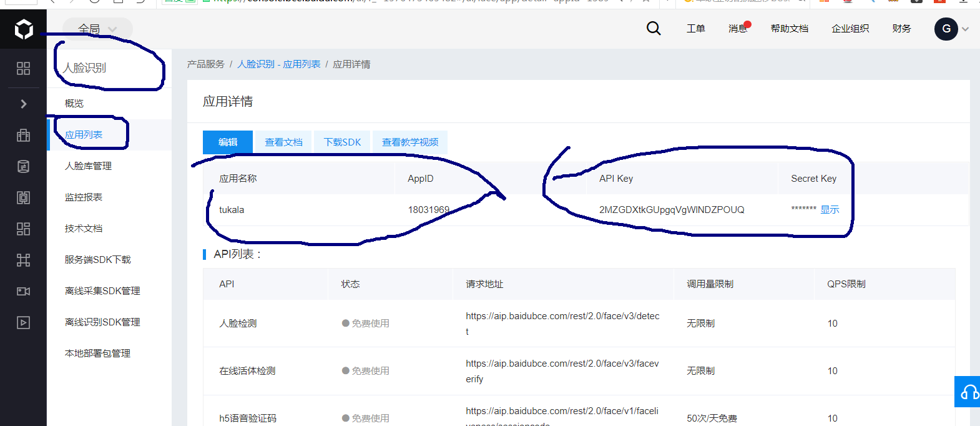Click the 人脸检测 API row name
980x426 pixels.
pos(238,323)
